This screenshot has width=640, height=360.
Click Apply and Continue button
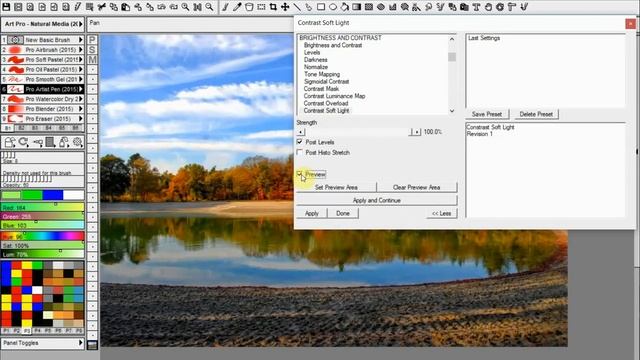377,200
